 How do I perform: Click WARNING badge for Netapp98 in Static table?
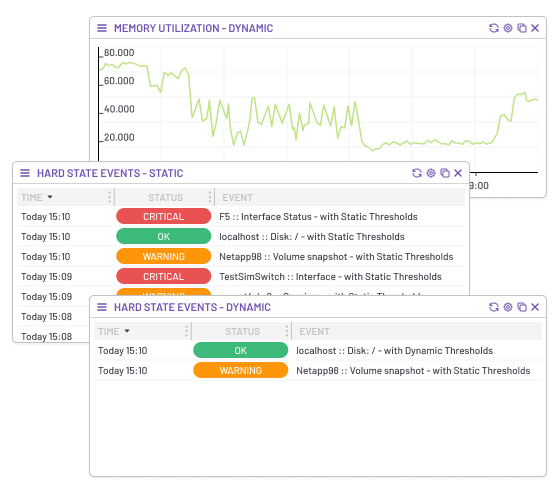(164, 256)
